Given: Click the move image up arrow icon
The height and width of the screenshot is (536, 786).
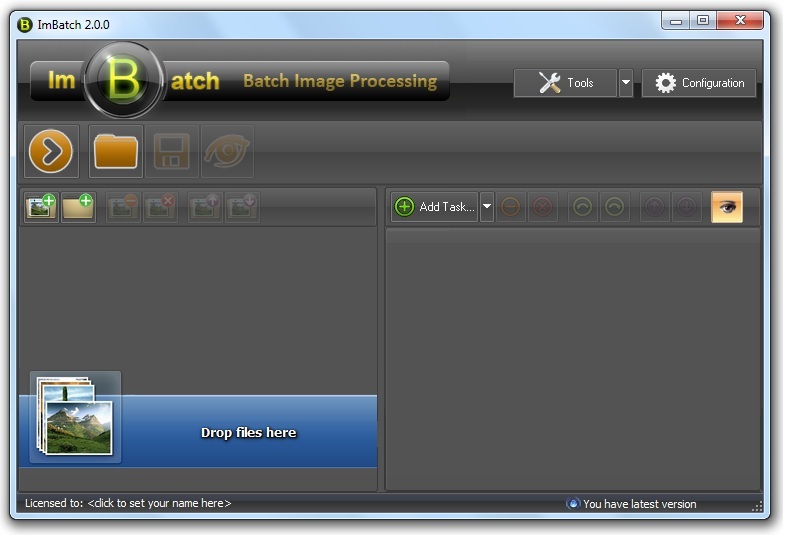Looking at the screenshot, I should tap(205, 207).
